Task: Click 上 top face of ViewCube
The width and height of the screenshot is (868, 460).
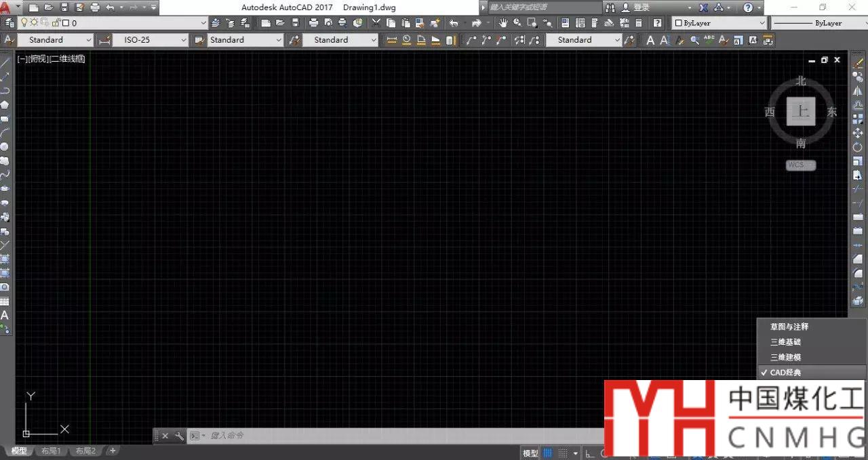Action: [801, 111]
